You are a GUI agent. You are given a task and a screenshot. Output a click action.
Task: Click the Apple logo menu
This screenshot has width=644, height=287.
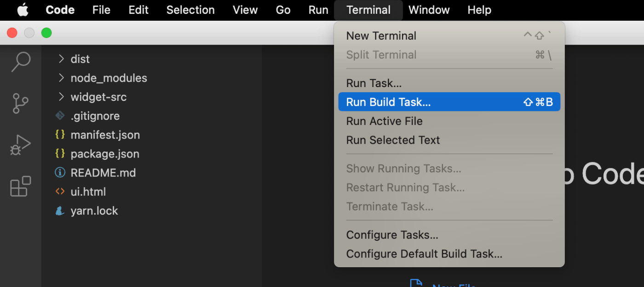(x=23, y=10)
